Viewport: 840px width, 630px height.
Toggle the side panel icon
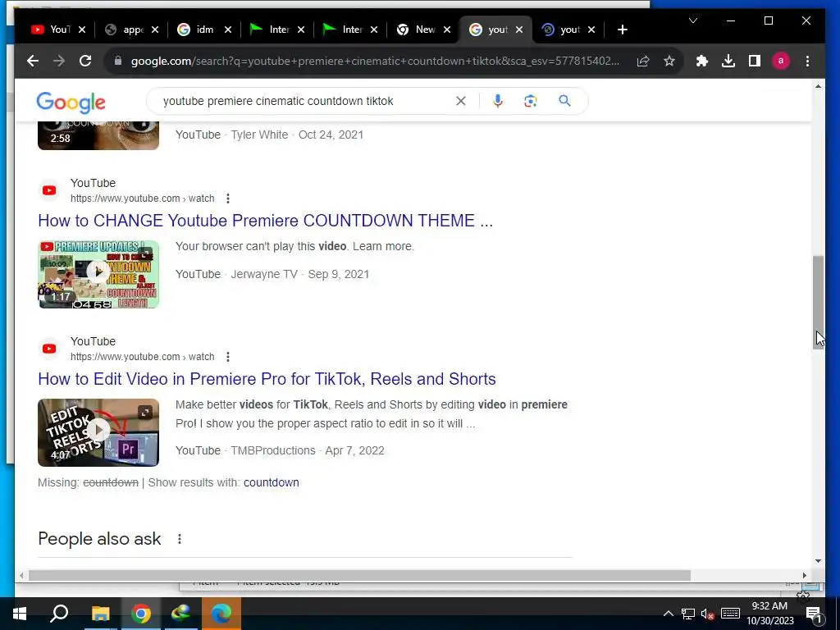click(755, 61)
